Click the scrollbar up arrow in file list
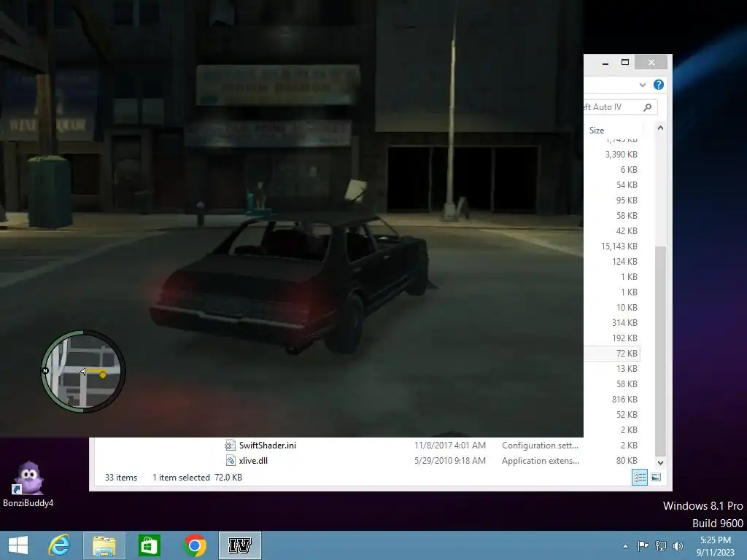 (x=660, y=128)
